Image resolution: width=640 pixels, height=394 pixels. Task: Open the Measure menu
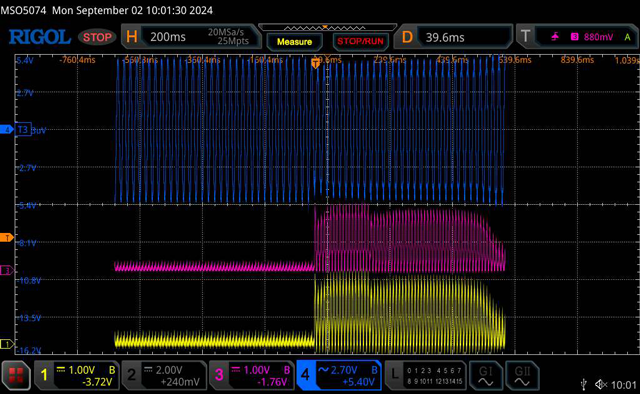pyautogui.click(x=294, y=42)
